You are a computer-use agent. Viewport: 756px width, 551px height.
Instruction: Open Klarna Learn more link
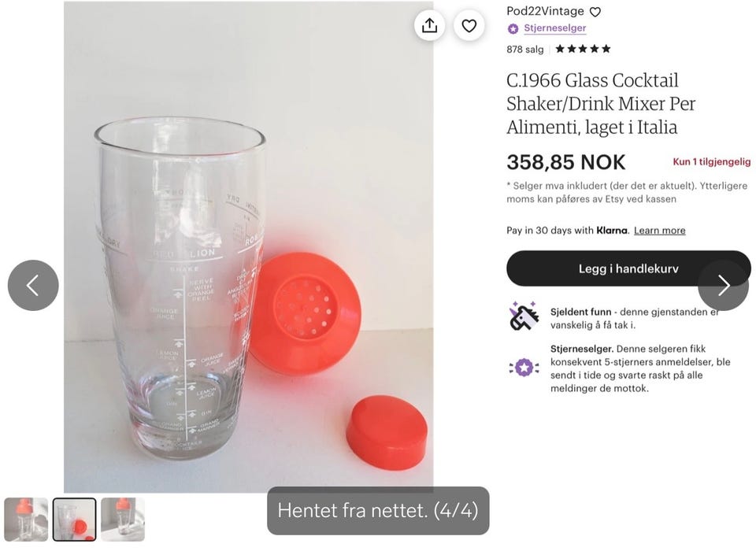tap(659, 231)
